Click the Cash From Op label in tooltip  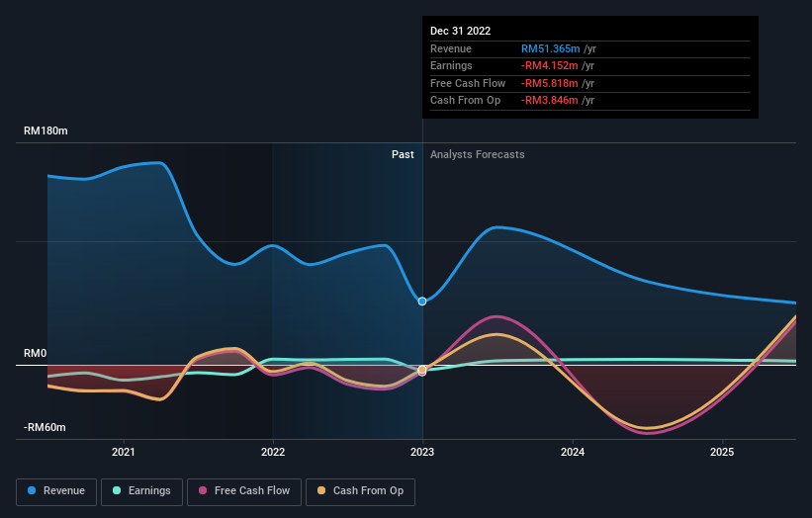pyautogui.click(x=465, y=101)
